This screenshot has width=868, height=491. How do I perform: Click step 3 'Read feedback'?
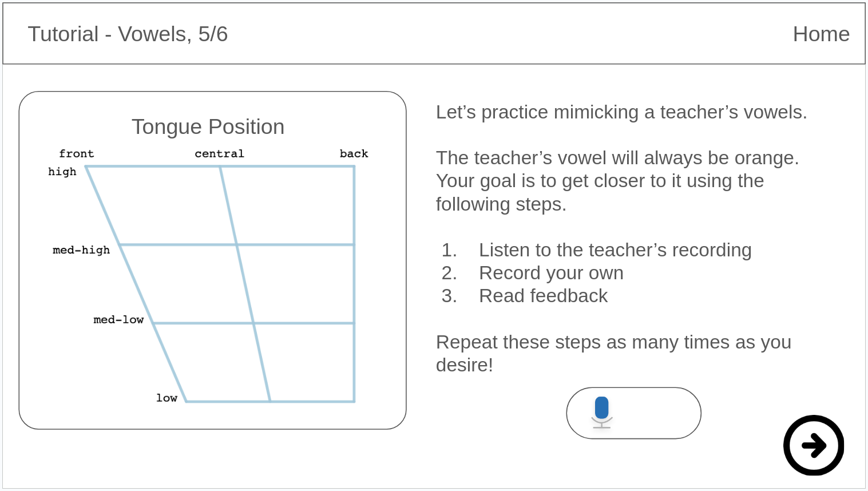coord(542,296)
